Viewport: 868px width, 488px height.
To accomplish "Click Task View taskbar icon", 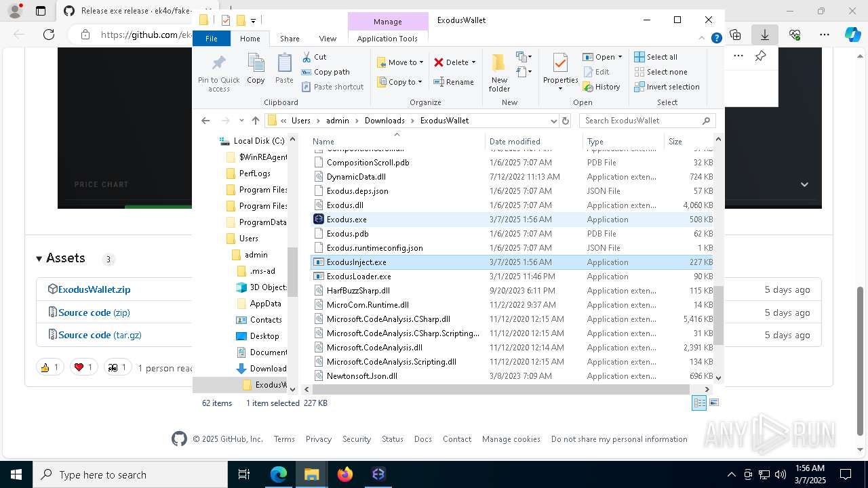I will click(x=244, y=474).
